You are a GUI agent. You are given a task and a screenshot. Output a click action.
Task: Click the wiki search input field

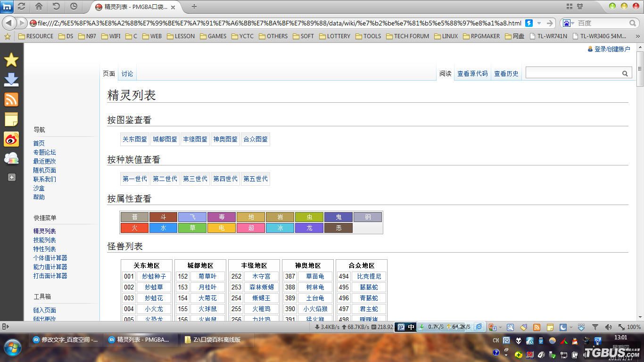click(573, 73)
